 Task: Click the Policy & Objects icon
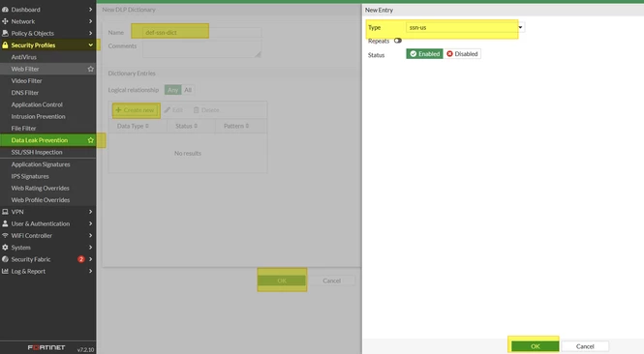5,33
